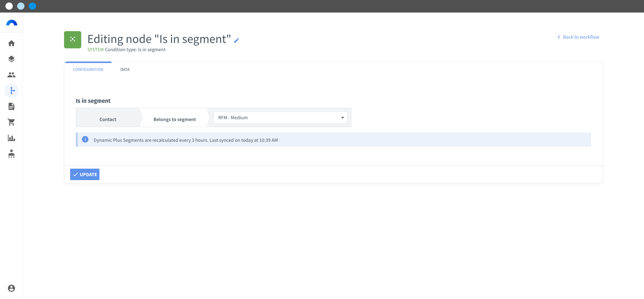644x299 pixels.
Task: Open the document page sidebar icon
Action: (x=11, y=106)
